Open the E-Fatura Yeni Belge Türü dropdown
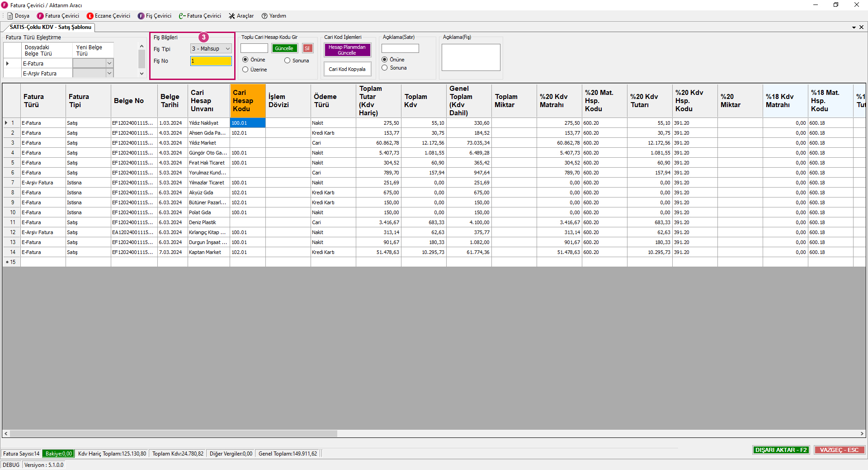 click(x=109, y=63)
